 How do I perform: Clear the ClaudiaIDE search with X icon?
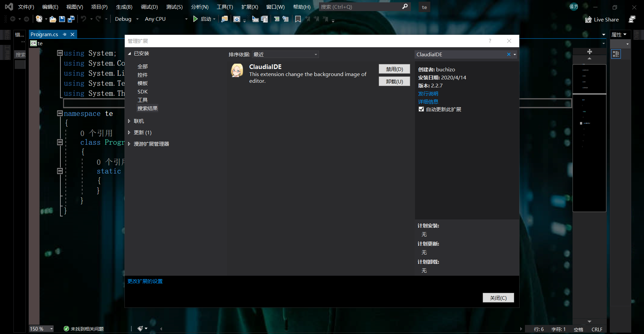tap(509, 54)
